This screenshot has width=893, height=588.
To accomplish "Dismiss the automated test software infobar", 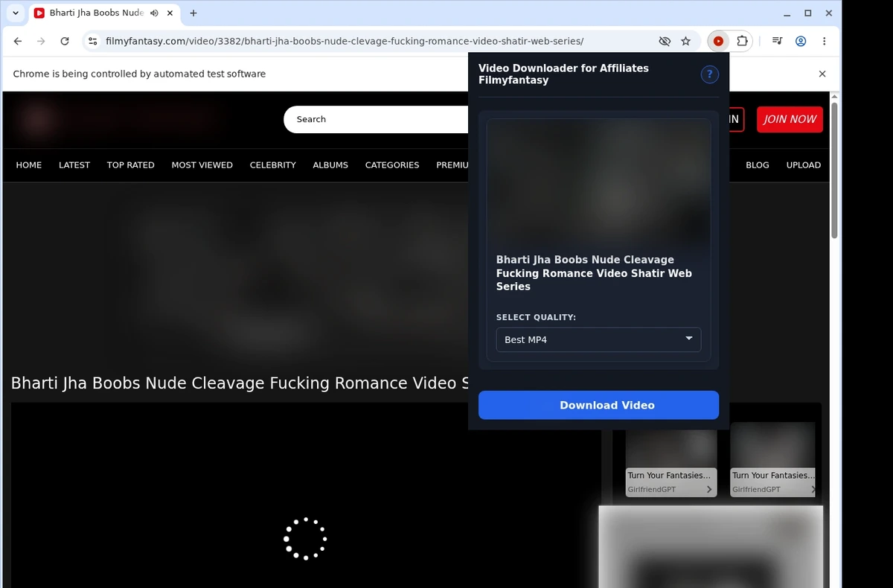I will point(822,74).
